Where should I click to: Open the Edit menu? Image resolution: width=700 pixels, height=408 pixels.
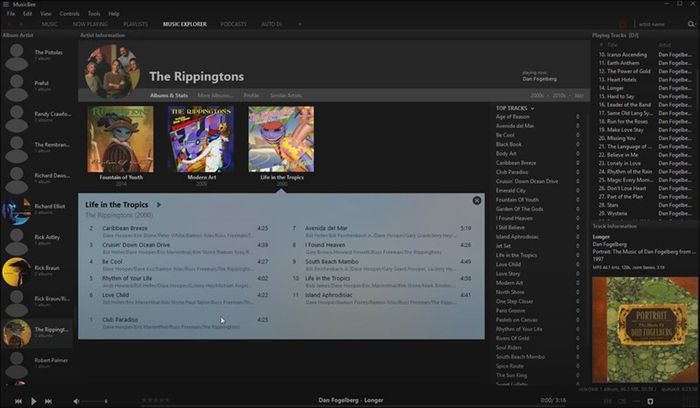pos(27,13)
